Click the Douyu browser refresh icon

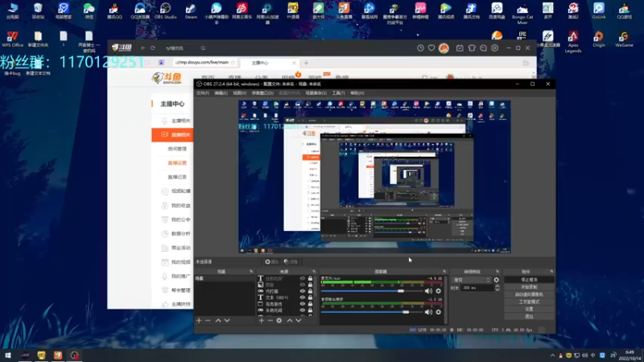click(x=153, y=48)
